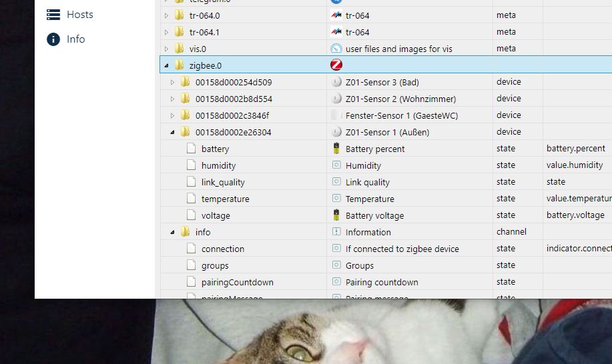Select the voltage tree item
The image size is (612, 364).
click(216, 215)
